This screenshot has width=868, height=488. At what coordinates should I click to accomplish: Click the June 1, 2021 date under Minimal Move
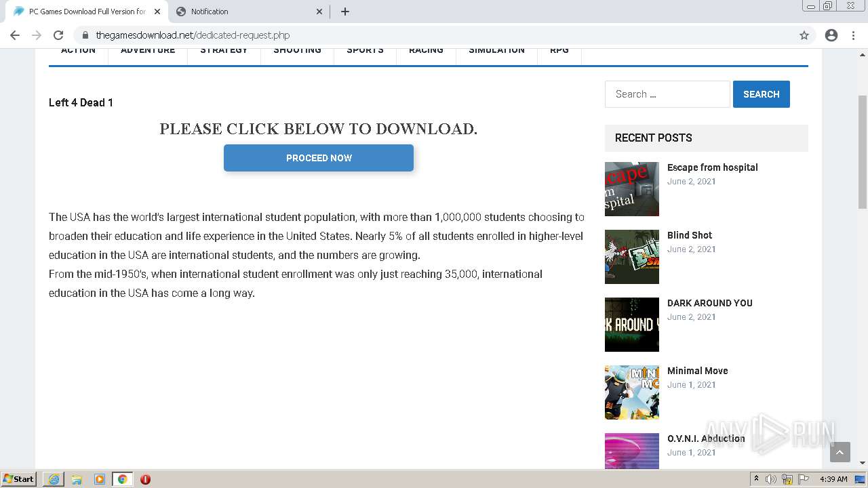click(692, 384)
